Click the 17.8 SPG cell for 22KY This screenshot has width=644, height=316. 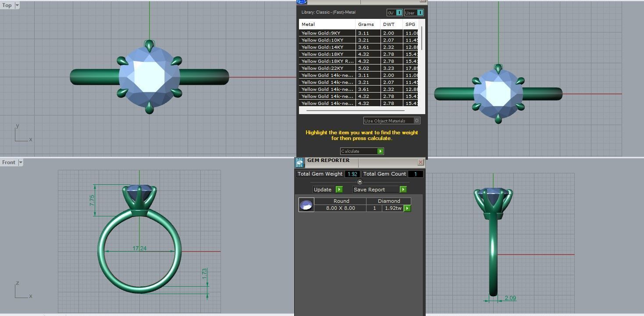[411, 68]
